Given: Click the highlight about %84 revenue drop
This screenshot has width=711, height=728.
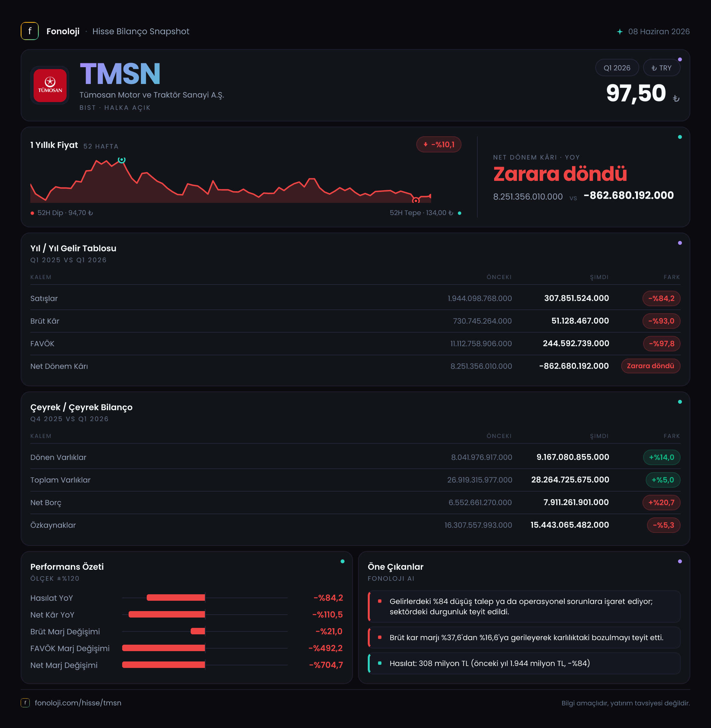Looking at the screenshot, I should (x=524, y=607).
